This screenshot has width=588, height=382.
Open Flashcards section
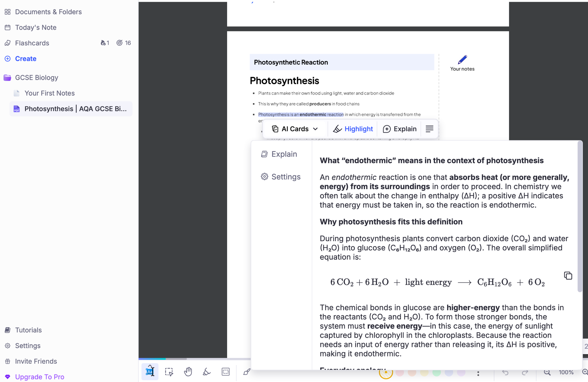pos(32,43)
